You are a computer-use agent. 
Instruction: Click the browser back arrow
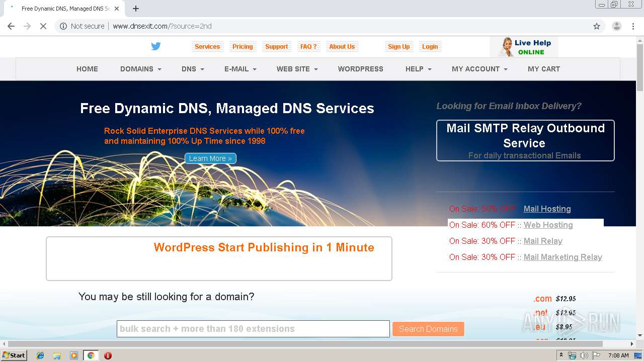11,26
